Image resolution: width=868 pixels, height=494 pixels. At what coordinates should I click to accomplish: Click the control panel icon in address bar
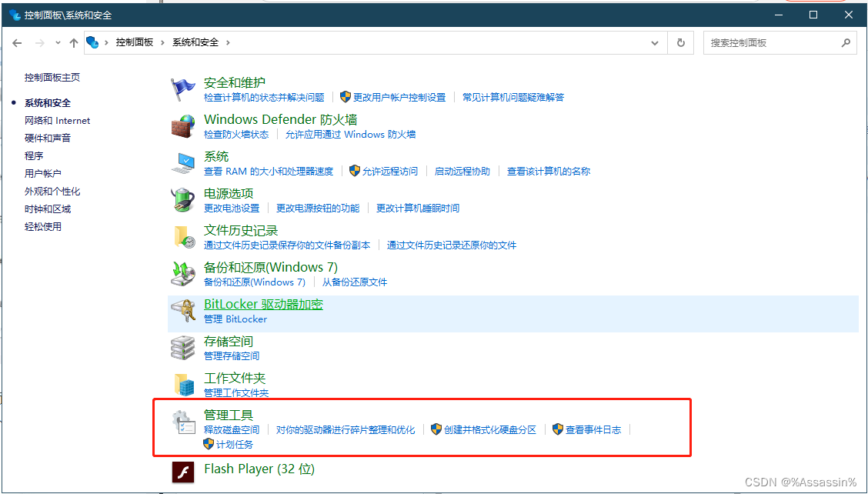[92, 42]
